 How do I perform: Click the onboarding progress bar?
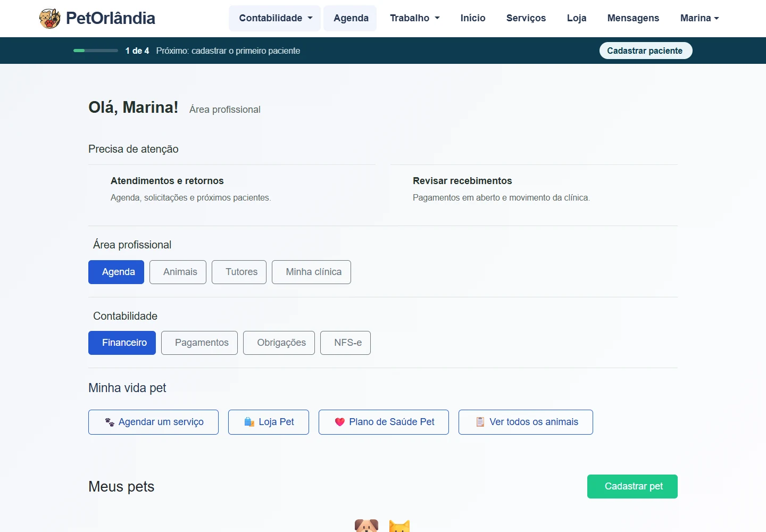pyautogui.click(x=96, y=51)
